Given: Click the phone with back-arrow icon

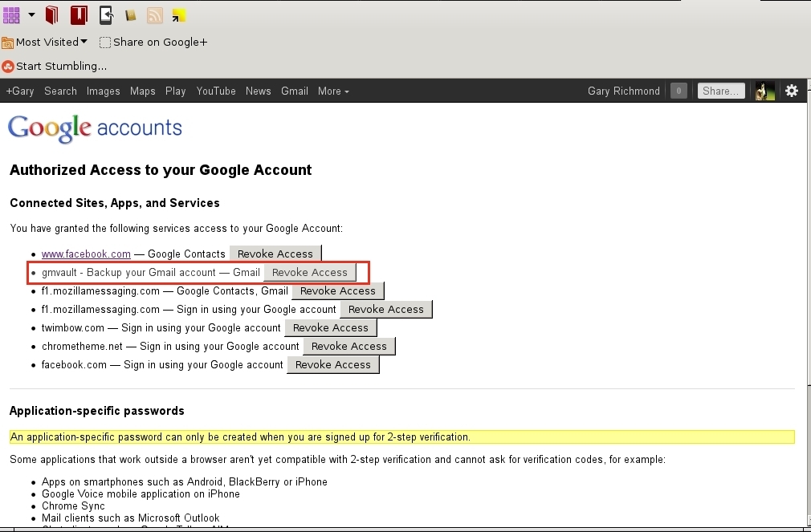Looking at the screenshot, I should 106,15.
